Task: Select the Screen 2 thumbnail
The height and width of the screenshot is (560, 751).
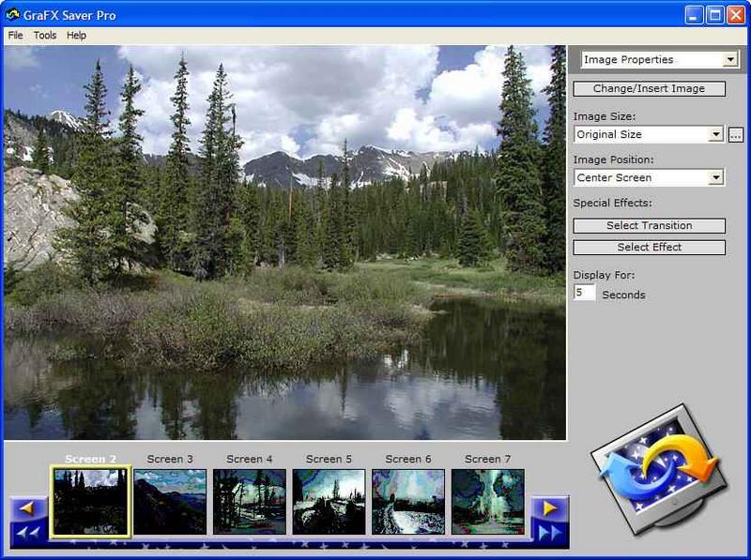Action: pos(90,501)
